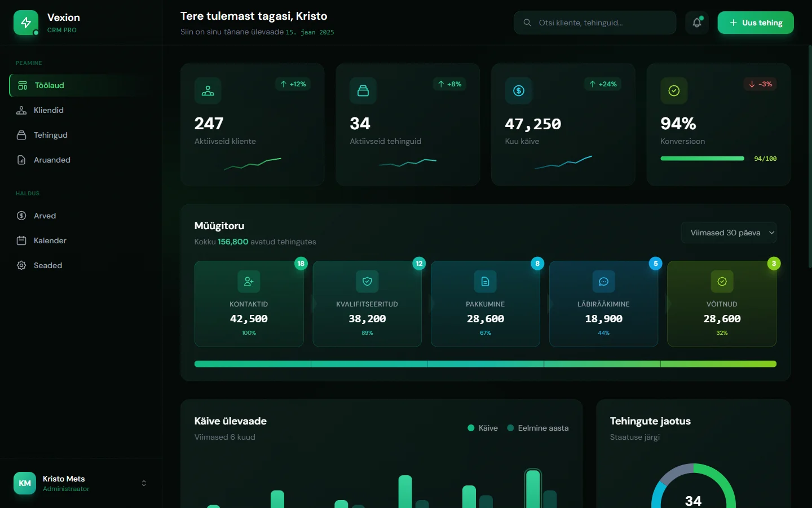Select the Võitnud pipeline stage card
This screenshot has height=508, width=812.
722,304
